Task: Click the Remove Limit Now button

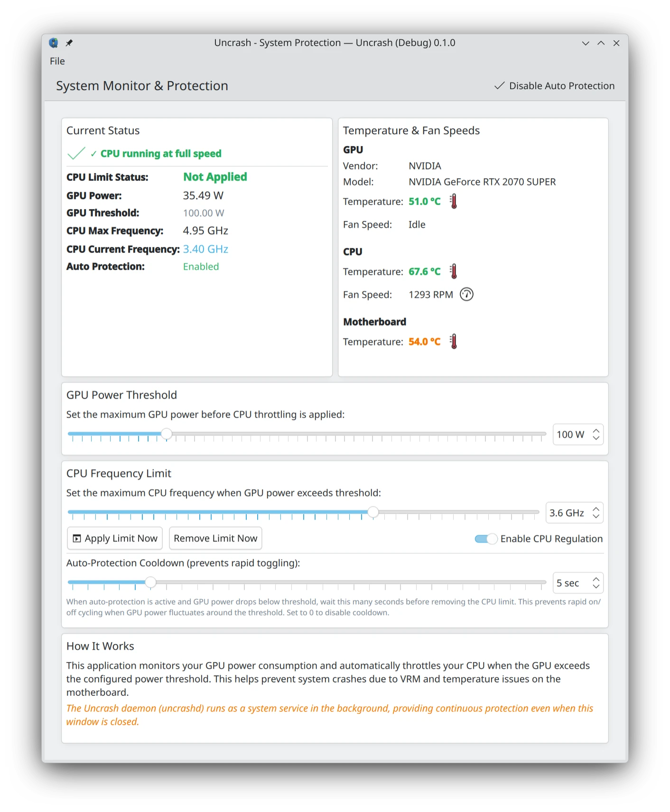Action: 215,538
